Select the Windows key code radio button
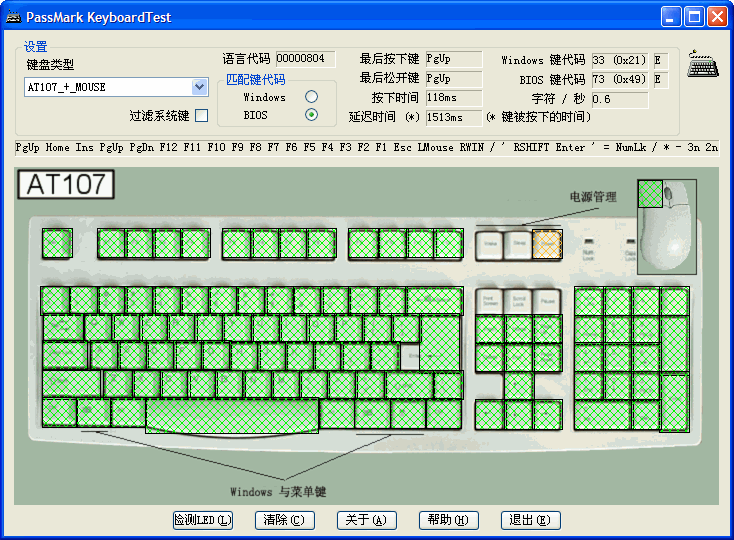Viewport: 734px width, 540px height. click(311, 96)
